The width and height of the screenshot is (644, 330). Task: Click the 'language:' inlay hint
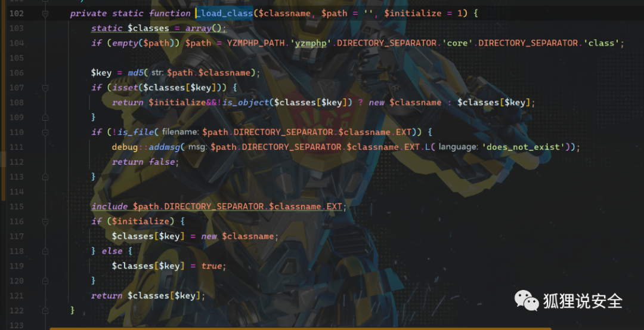click(458, 147)
